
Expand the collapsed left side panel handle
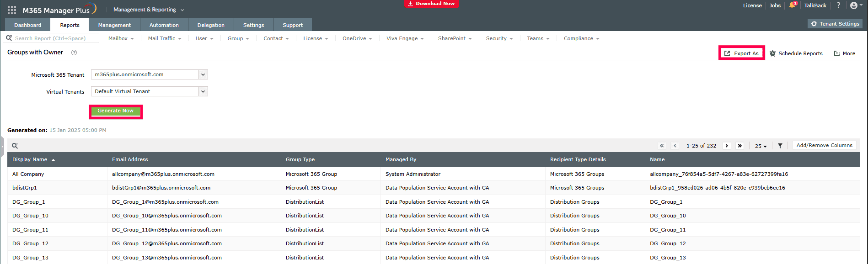2,147
